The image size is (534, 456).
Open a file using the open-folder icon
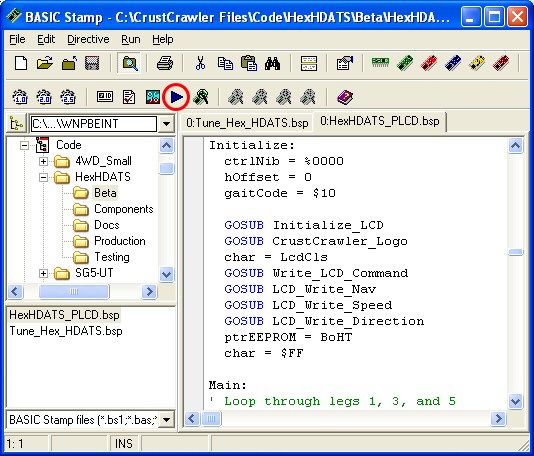[x=45, y=63]
